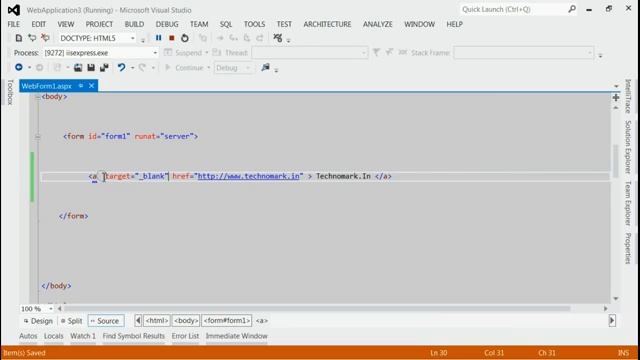This screenshot has width=640, height=360.
Task: Open the FILE menu
Action: (13, 24)
